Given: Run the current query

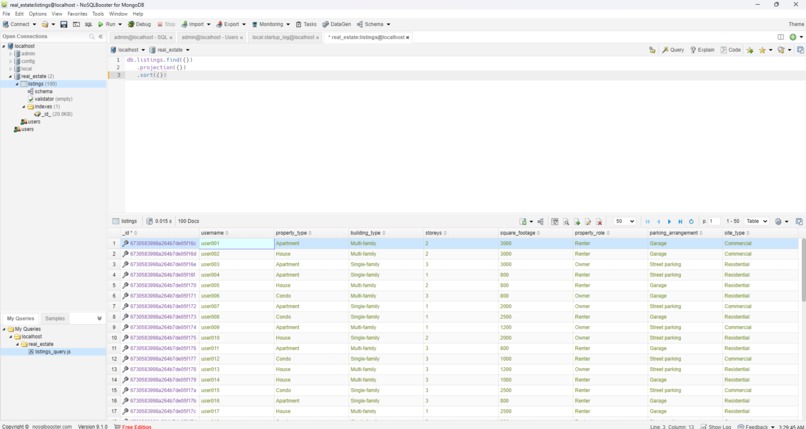Looking at the screenshot, I should (x=107, y=24).
